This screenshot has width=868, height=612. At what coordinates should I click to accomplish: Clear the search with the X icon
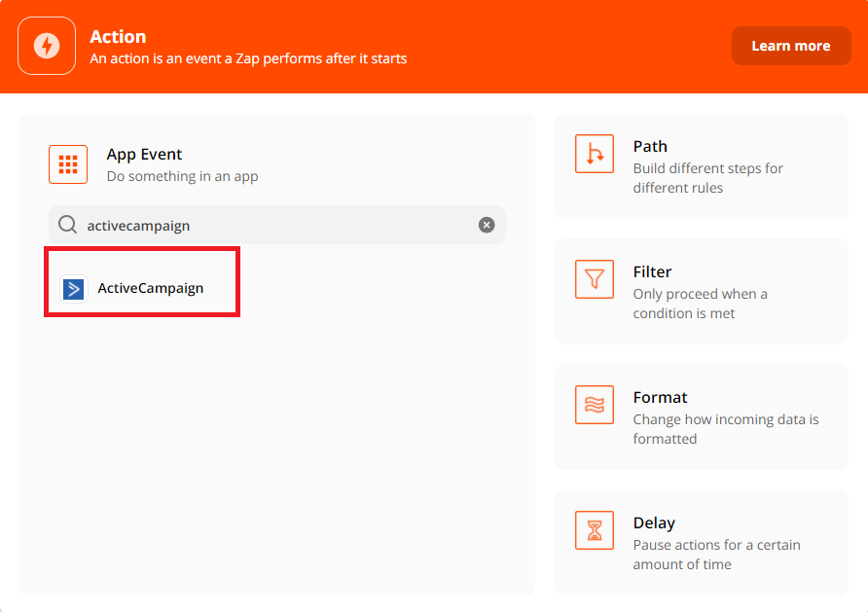tap(487, 225)
